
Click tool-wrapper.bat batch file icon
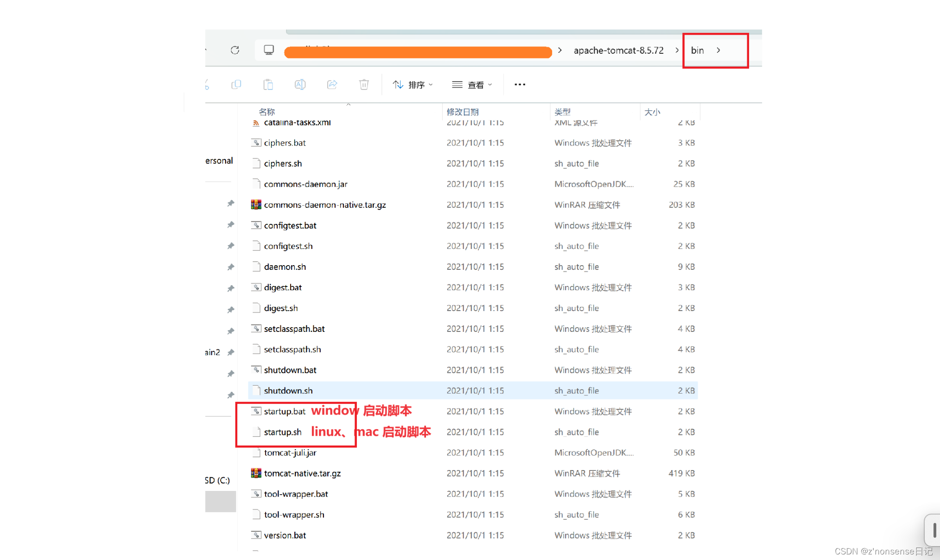coord(256,494)
